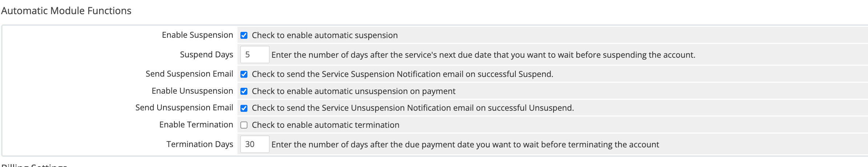
Task: Toggle the Send Suspension Email checkbox
Action: 244,74
